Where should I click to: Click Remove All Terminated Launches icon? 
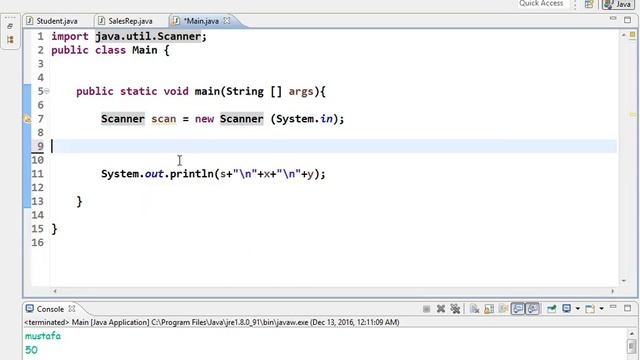455,309
